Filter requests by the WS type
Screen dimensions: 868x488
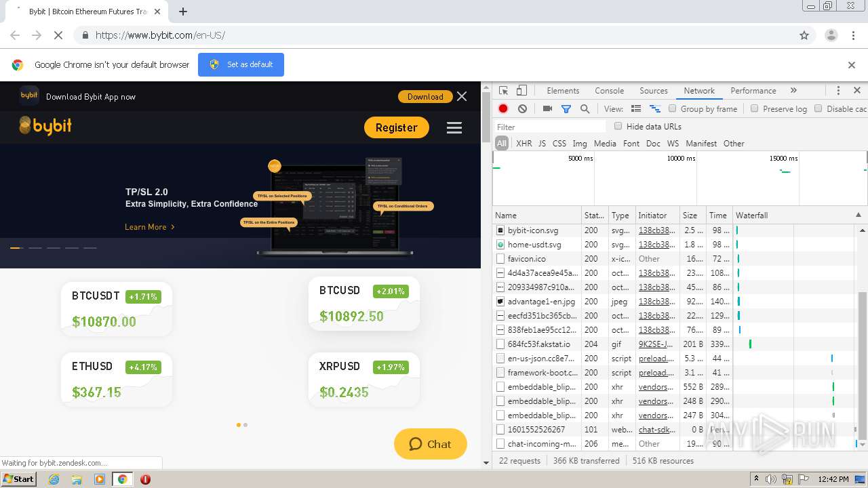tap(673, 144)
